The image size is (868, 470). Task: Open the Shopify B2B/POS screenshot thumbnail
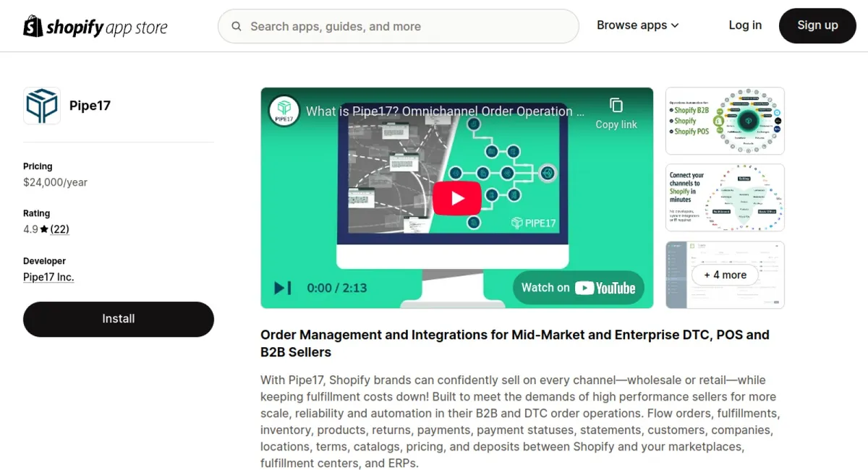point(725,121)
